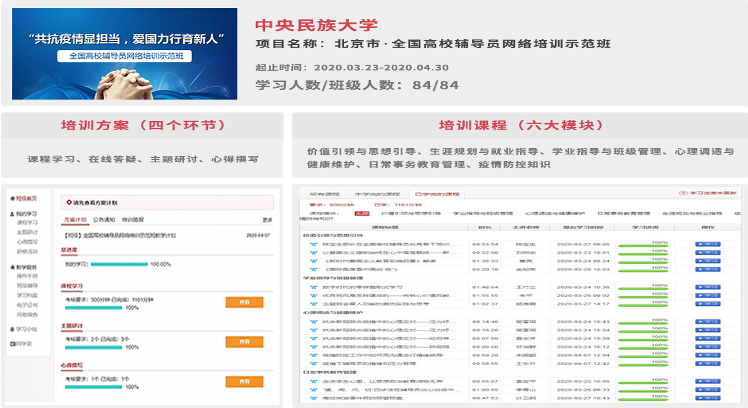
Task: Select the red 全部 course module filter
Action: click(361, 213)
